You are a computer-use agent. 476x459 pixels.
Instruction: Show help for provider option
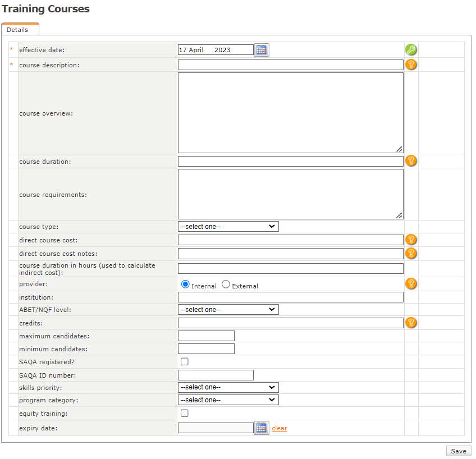coord(411,283)
